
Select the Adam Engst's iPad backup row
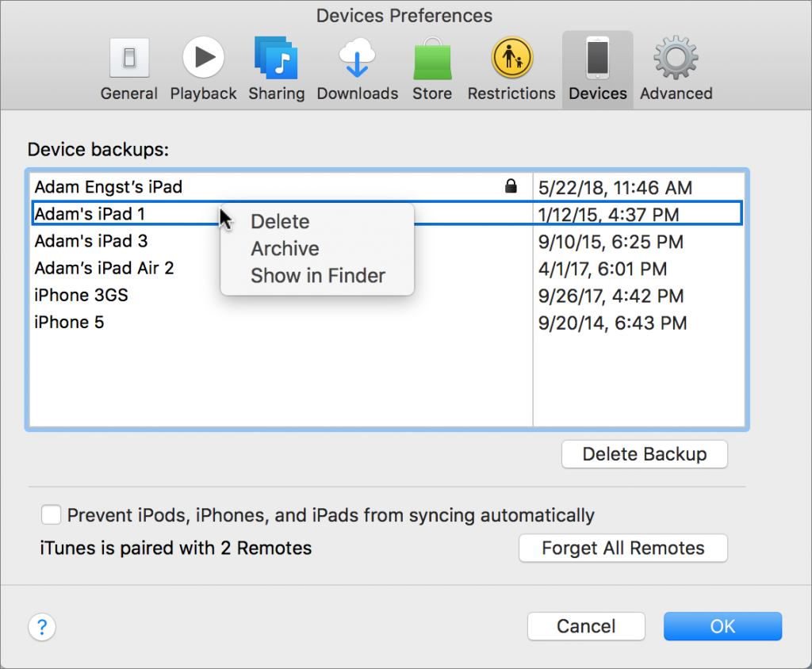[x=387, y=187]
